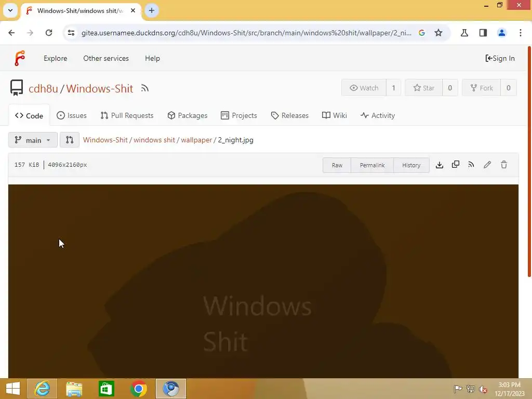532x399 pixels.
Task: View site information icon in address bar
Action: point(71,33)
